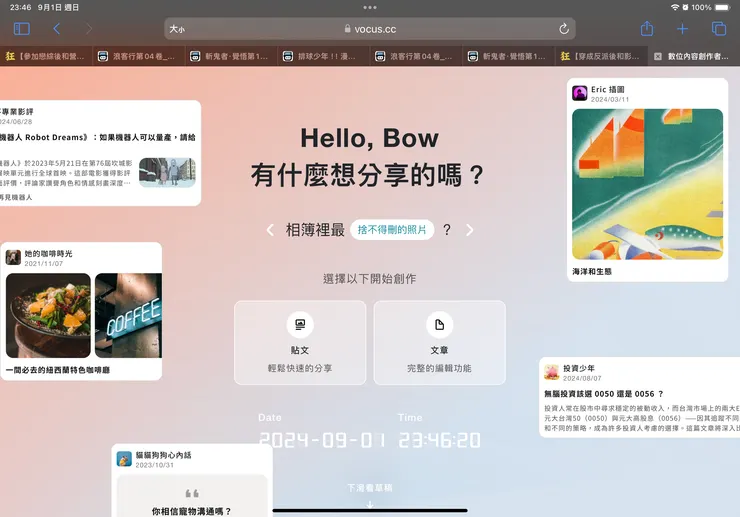This screenshot has height=517, width=740.
Task: Open 貓貓狗狗心內話 author avatar
Action: 124,459
